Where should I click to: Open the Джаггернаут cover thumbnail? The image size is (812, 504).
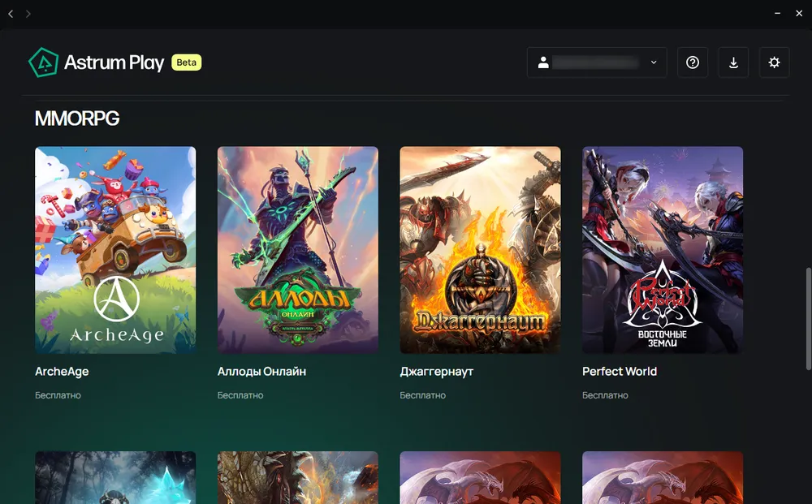point(480,250)
